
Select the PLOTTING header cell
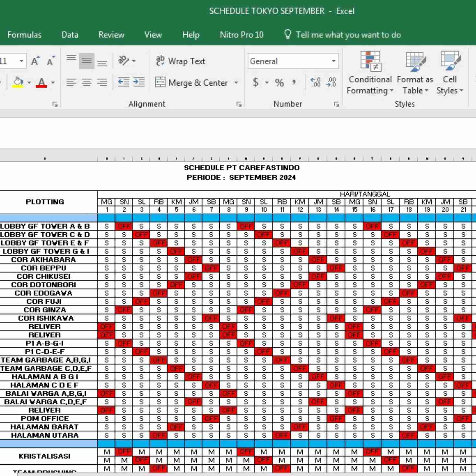coord(45,202)
